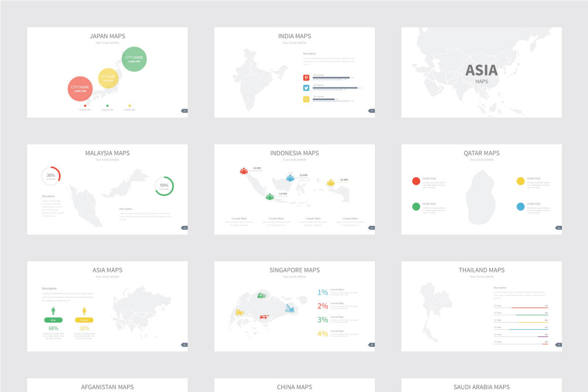Screen dimensions: 588x392
Task: Click the page number tag on Qatar slide
Action: pos(559,228)
